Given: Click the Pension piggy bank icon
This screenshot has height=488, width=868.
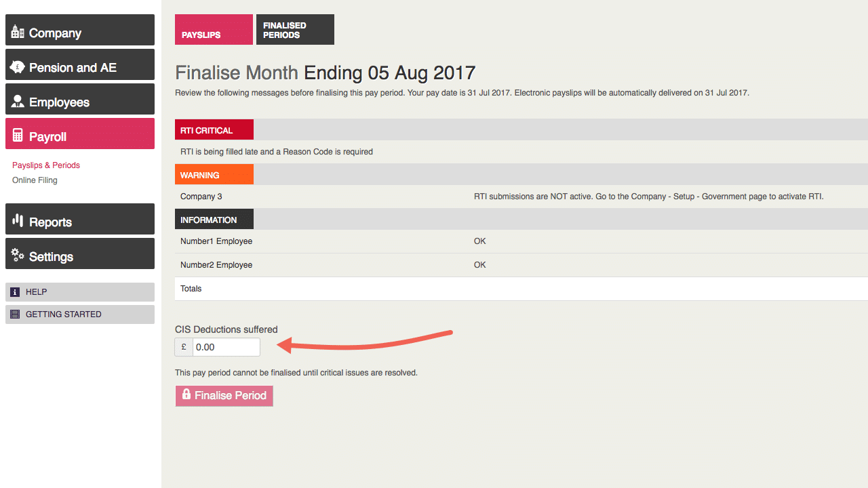Looking at the screenshot, I should point(18,67).
